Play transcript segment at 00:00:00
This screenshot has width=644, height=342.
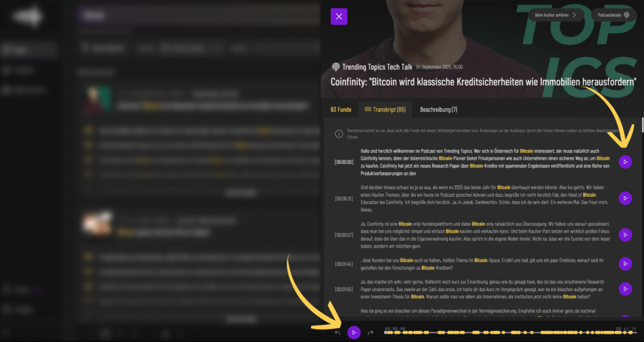(x=625, y=162)
